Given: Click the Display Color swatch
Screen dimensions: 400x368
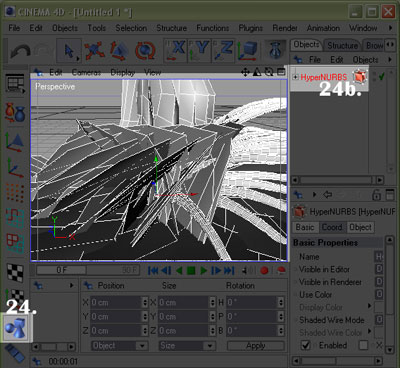Looking at the screenshot, I should (379, 307).
